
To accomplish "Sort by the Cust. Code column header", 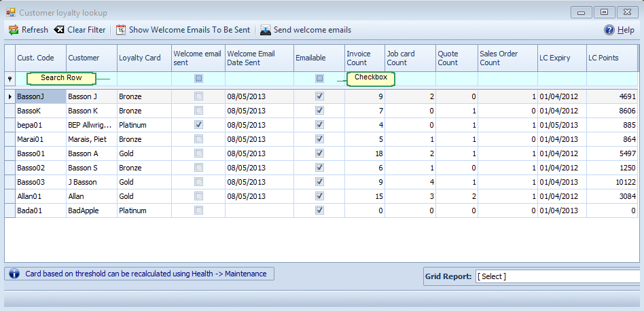I will click(41, 58).
